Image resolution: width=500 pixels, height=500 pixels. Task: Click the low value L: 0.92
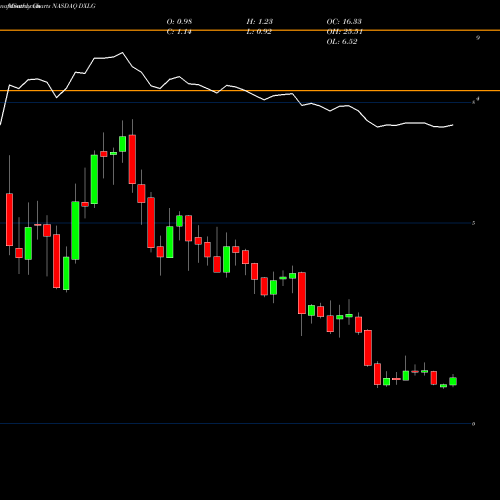tap(259, 32)
